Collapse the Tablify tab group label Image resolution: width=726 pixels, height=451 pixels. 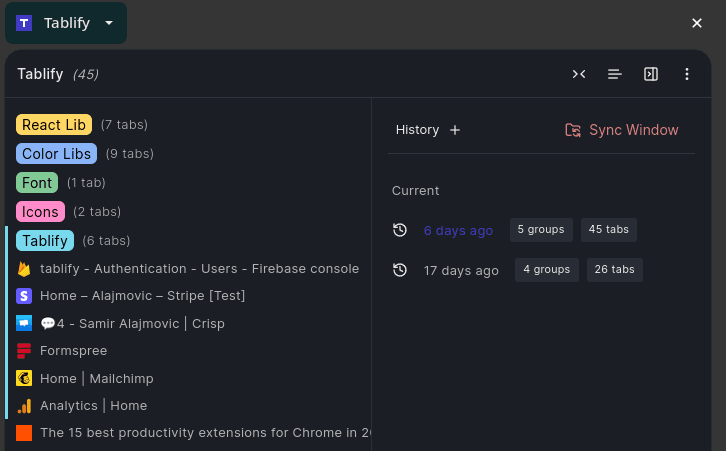[x=45, y=241]
